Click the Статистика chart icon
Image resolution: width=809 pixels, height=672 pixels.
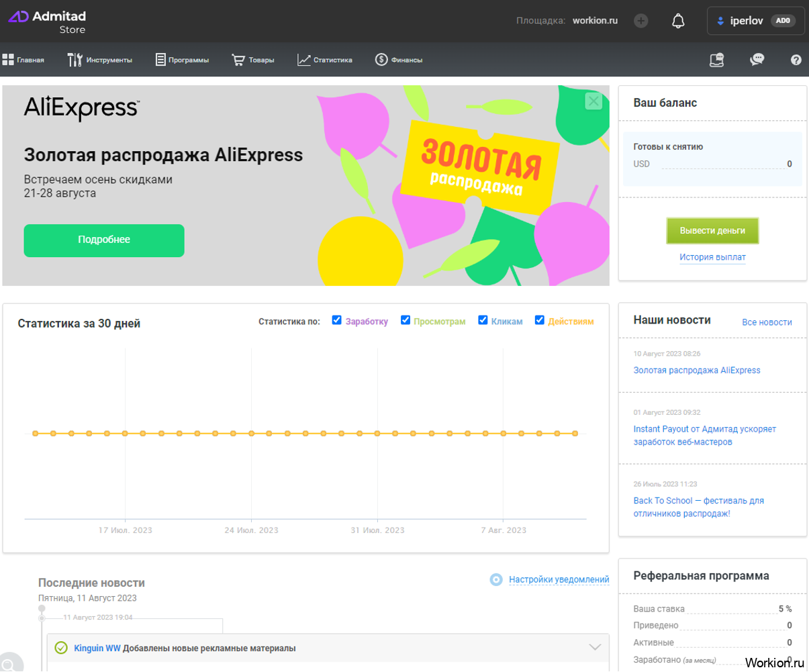coord(303,60)
